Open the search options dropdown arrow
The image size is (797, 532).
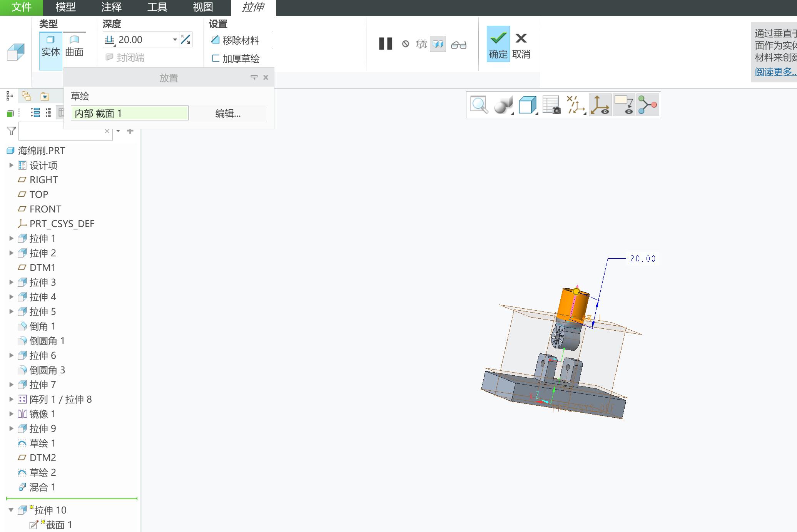pyautogui.click(x=118, y=131)
